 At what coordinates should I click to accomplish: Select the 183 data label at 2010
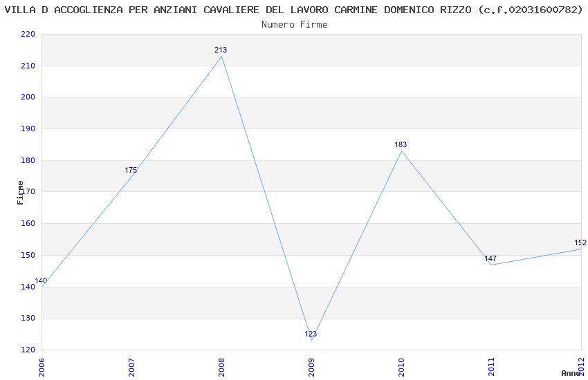tap(401, 144)
